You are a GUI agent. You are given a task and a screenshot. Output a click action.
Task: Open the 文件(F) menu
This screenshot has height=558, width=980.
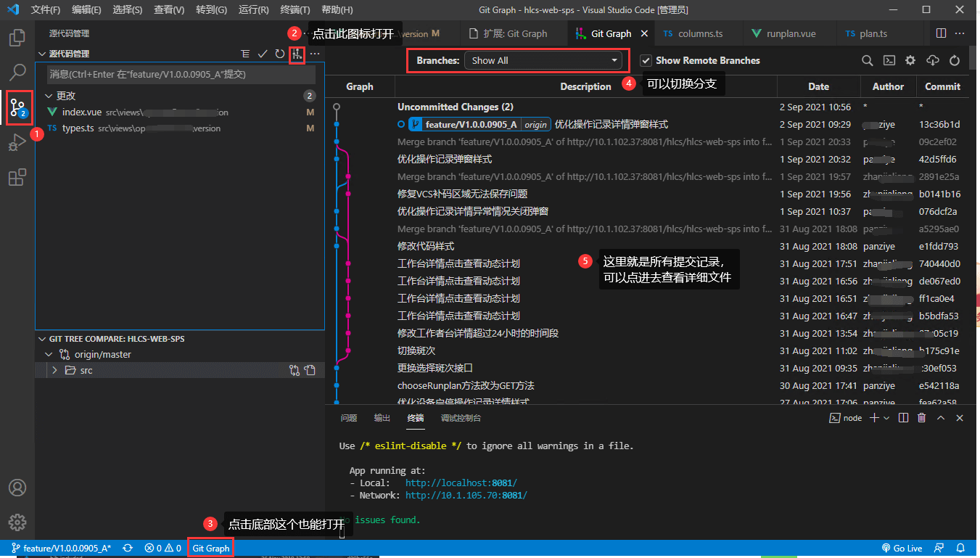click(x=46, y=10)
